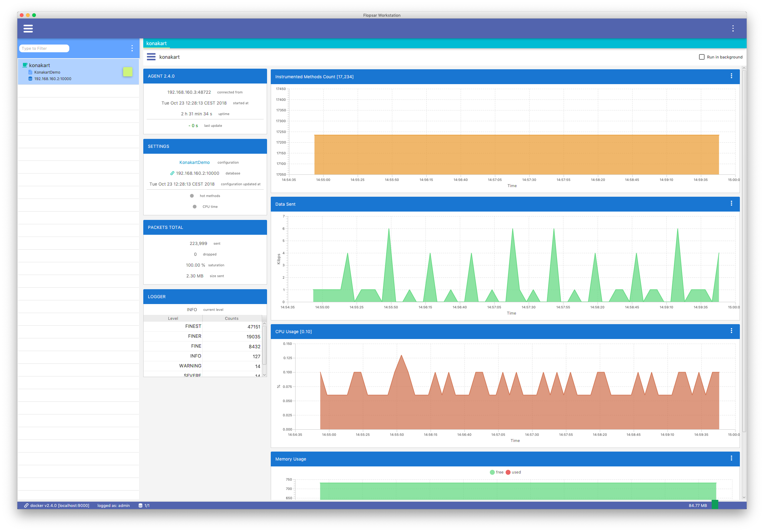Click the green memory indicator in status bar
The width and height of the screenshot is (764, 532).
pos(715,505)
